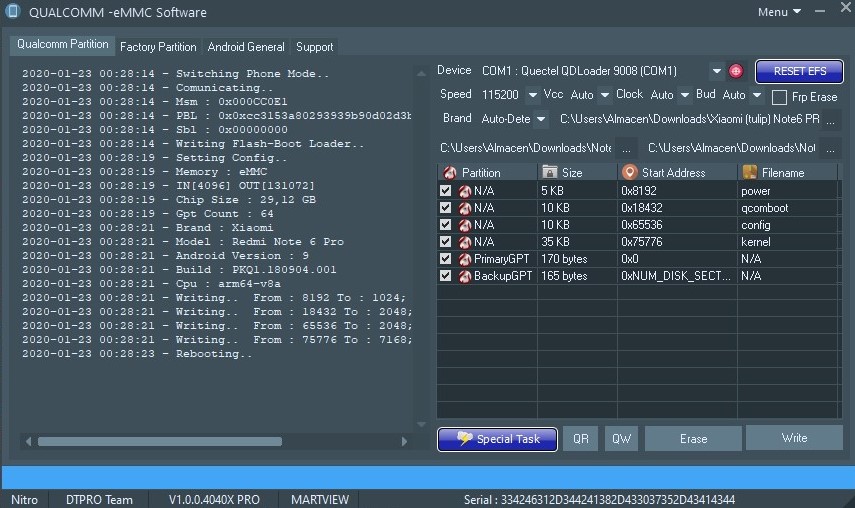Click the BackupGPT row icon
855x508 pixels.
[465, 276]
